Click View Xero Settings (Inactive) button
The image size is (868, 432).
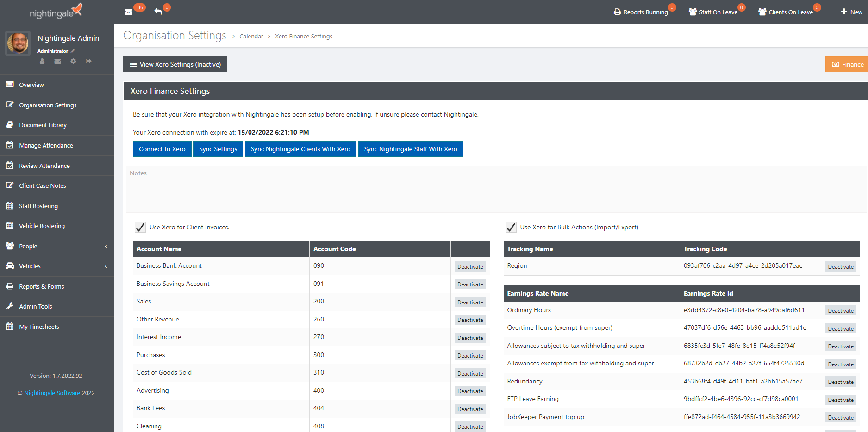tap(175, 64)
